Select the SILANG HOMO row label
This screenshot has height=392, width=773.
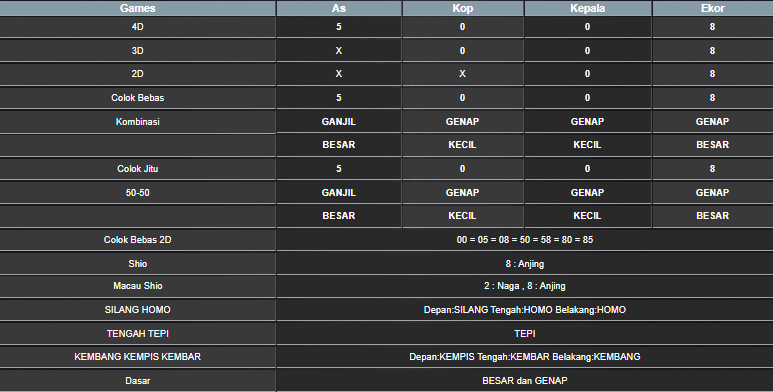(138, 310)
